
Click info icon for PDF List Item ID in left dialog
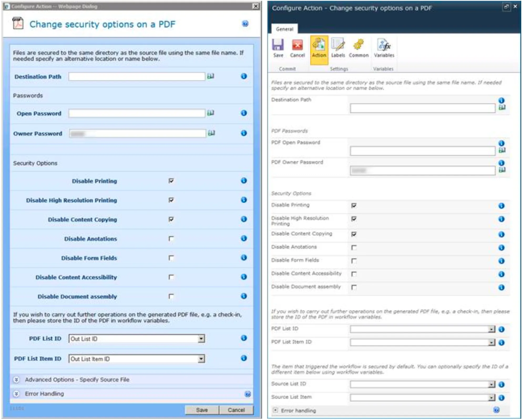(244, 358)
